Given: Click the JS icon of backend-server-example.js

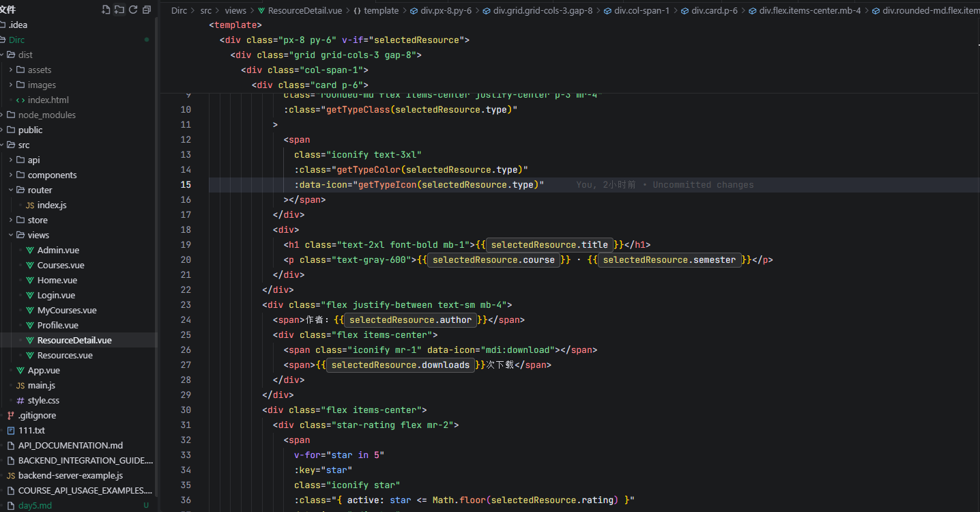Looking at the screenshot, I should point(11,476).
